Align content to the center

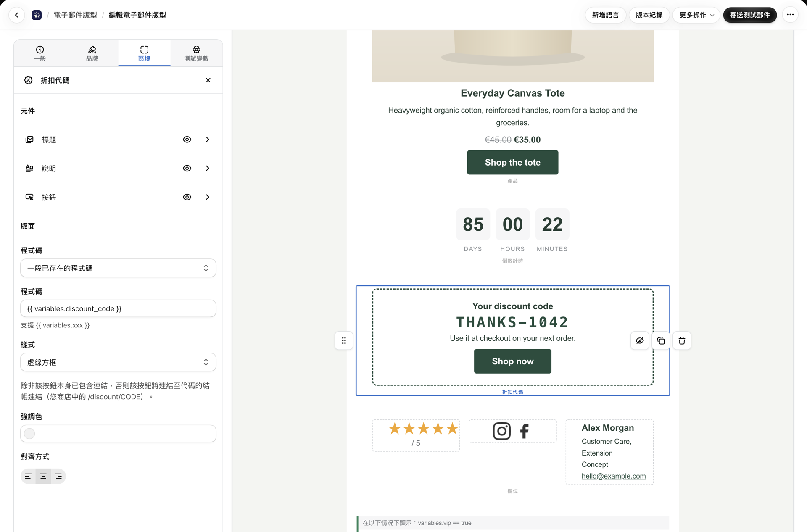[43, 476]
